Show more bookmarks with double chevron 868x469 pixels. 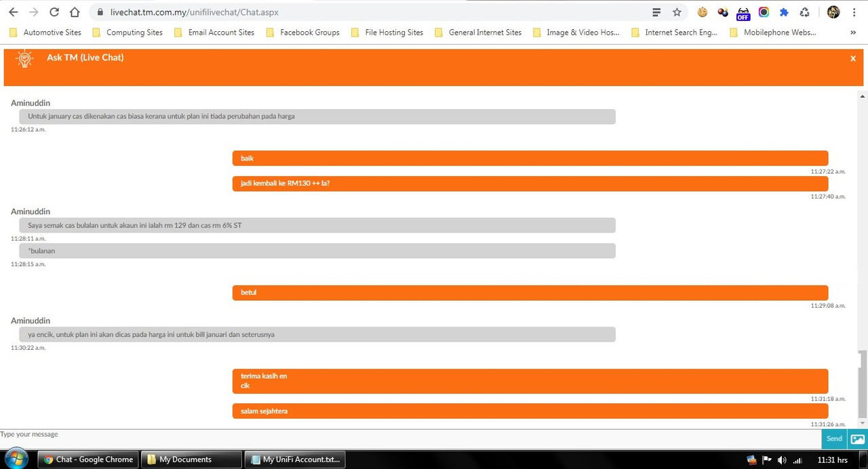(x=852, y=32)
